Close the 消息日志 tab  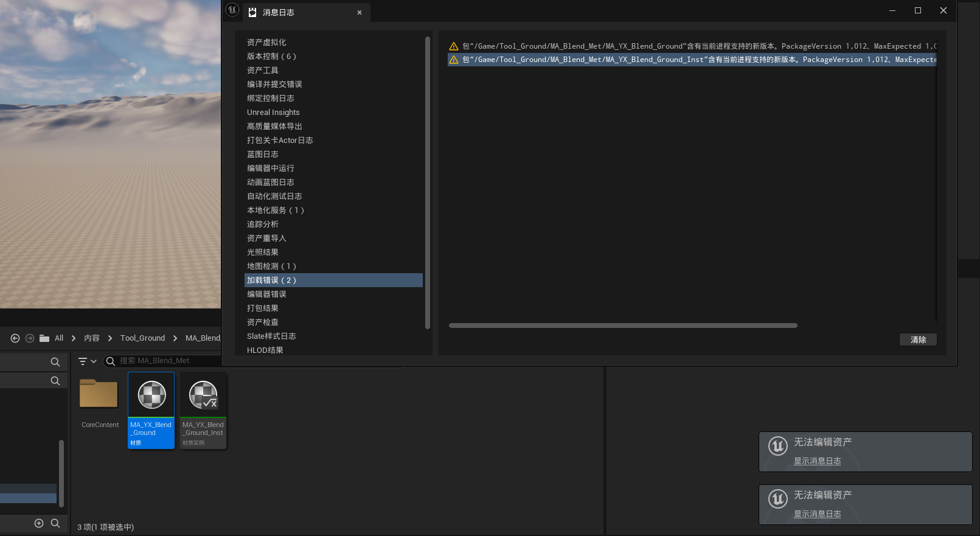click(x=360, y=12)
